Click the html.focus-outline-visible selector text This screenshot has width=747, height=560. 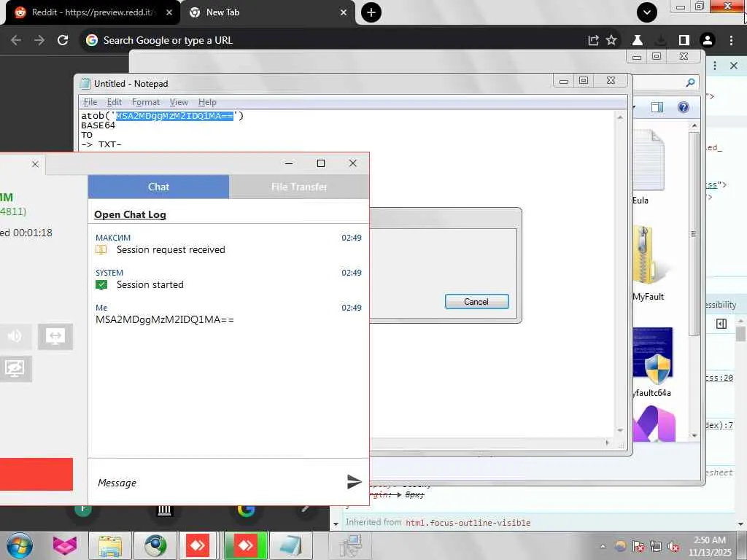click(x=468, y=522)
